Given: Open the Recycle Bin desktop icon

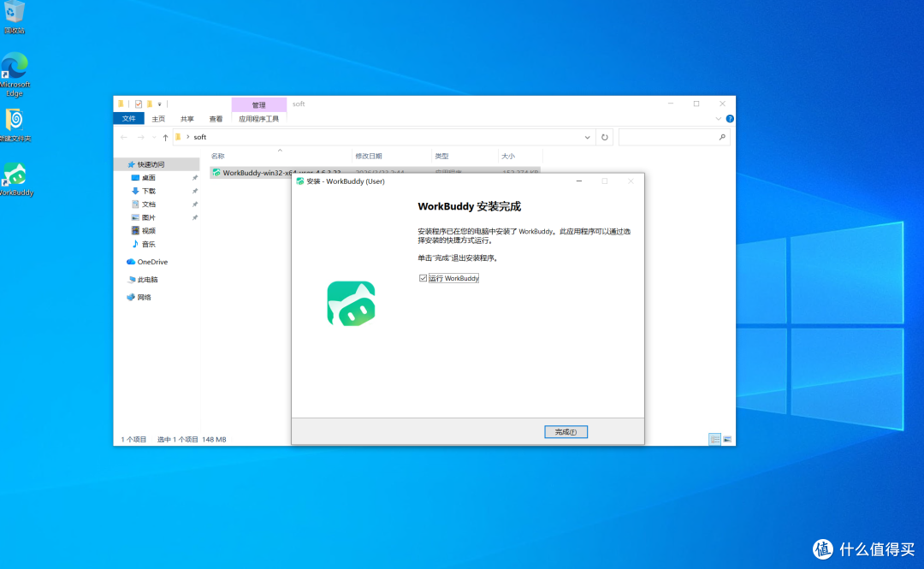Looking at the screenshot, I should [15, 18].
